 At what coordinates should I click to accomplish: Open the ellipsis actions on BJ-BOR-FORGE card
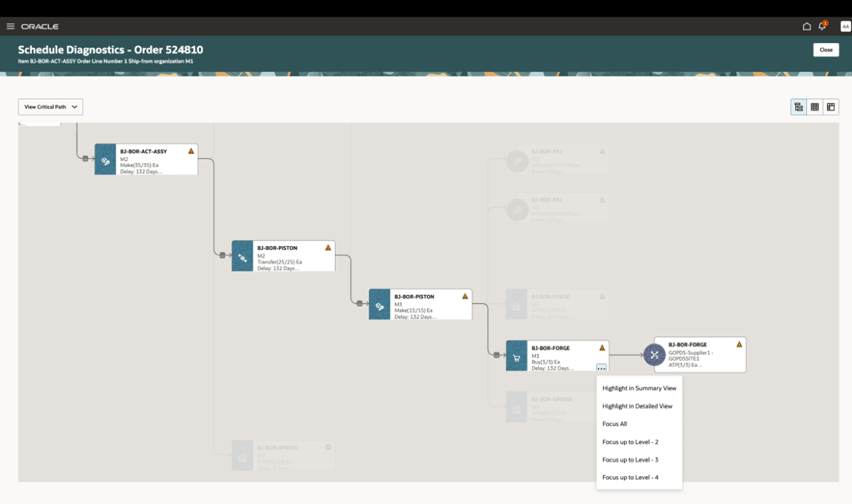(601, 368)
